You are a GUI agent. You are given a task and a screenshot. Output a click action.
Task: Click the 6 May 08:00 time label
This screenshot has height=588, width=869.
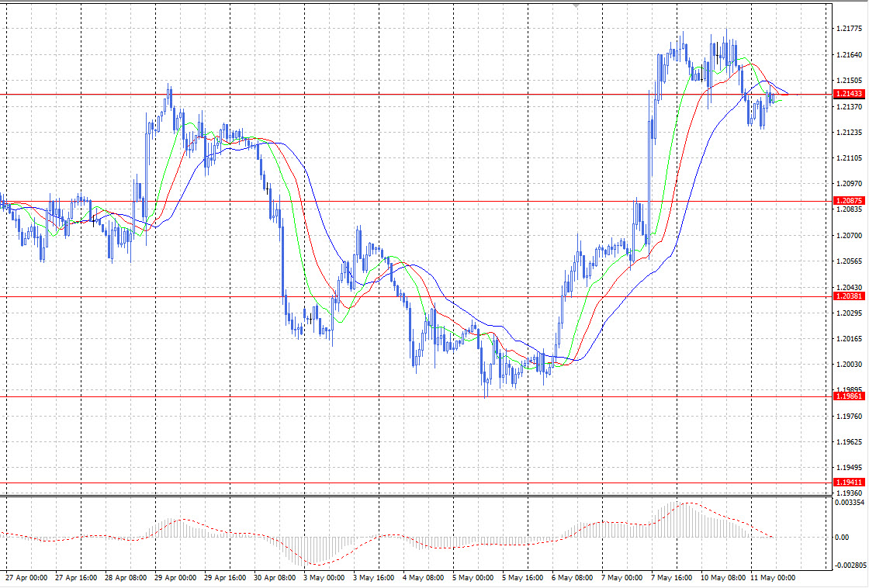[x=572, y=577]
